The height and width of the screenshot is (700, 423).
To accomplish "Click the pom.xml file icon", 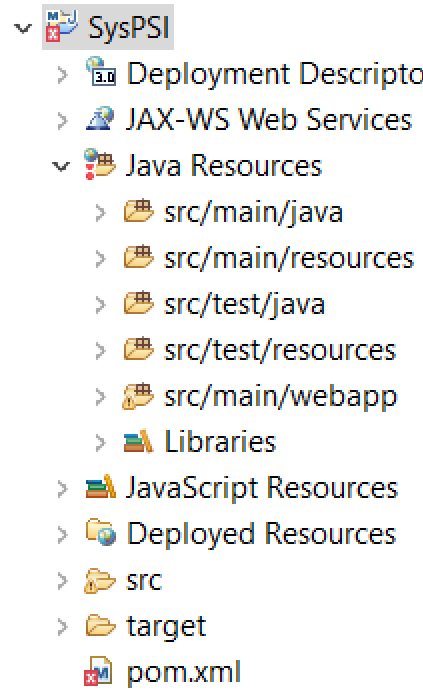I will pyautogui.click(x=99, y=671).
